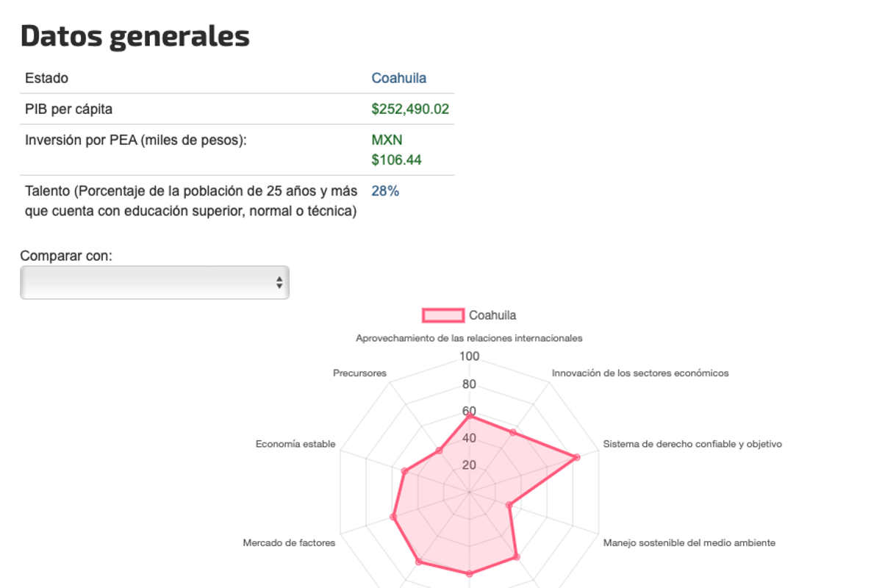This screenshot has height=588, width=882.
Task: Expand the state comparison selector
Action: click(154, 282)
